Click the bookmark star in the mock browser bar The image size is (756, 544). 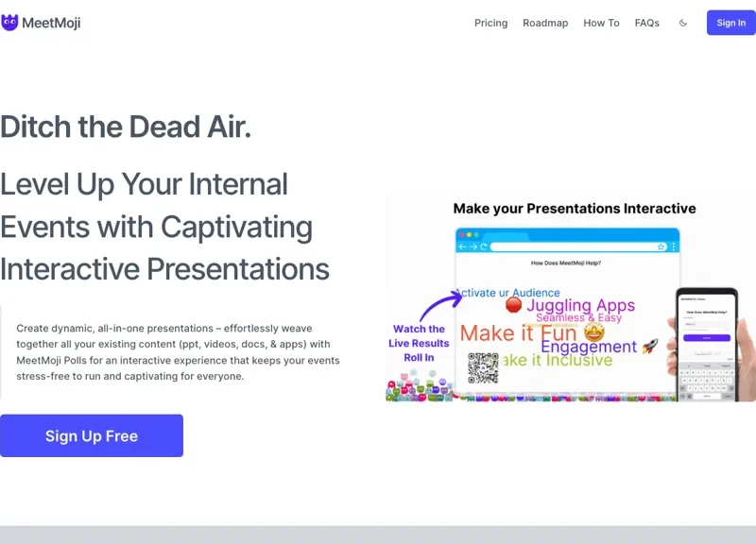[x=661, y=246]
